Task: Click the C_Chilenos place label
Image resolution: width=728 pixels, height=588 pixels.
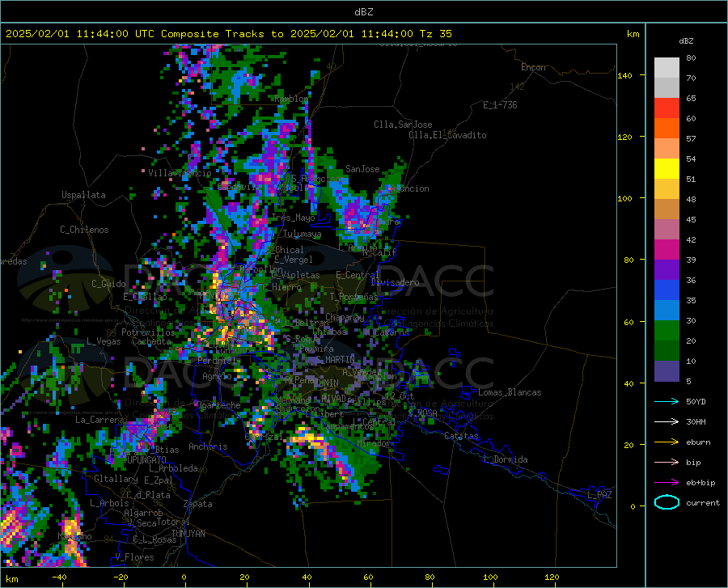Action: click(x=84, y=230)
